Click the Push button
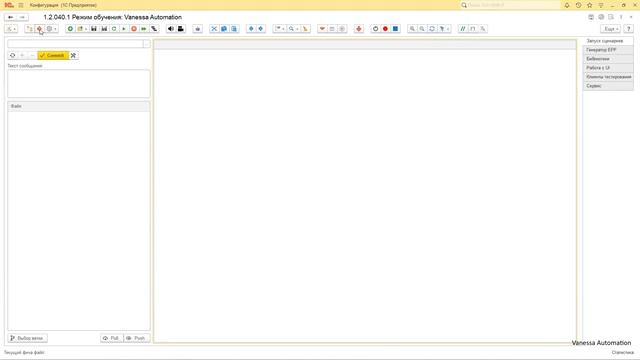The width and height of the screenshot is (640, 360). [x=136, y=338]
